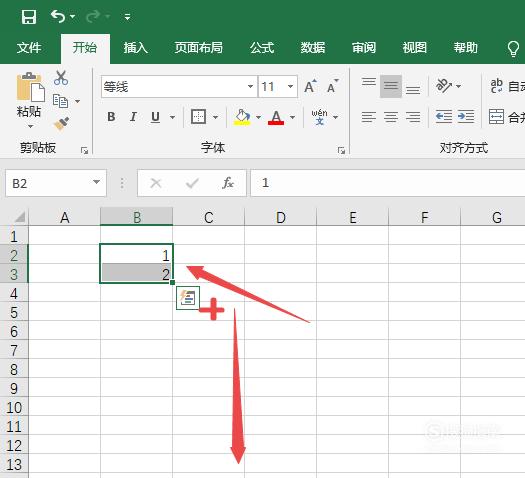The image size is (525, 478).
Task: Click the 粘贴 paste clipboard icon
Action: coord(30,87)
